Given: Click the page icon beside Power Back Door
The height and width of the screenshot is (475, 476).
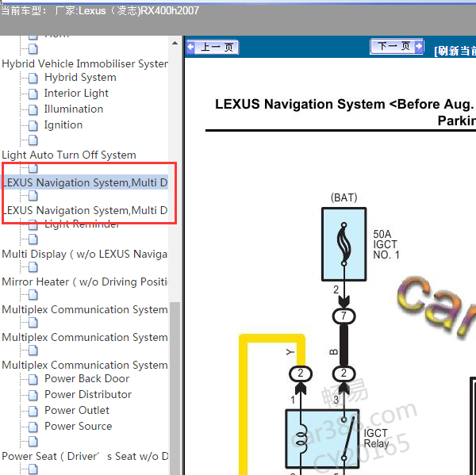Looking at the screenshot, I should (33, 379).
